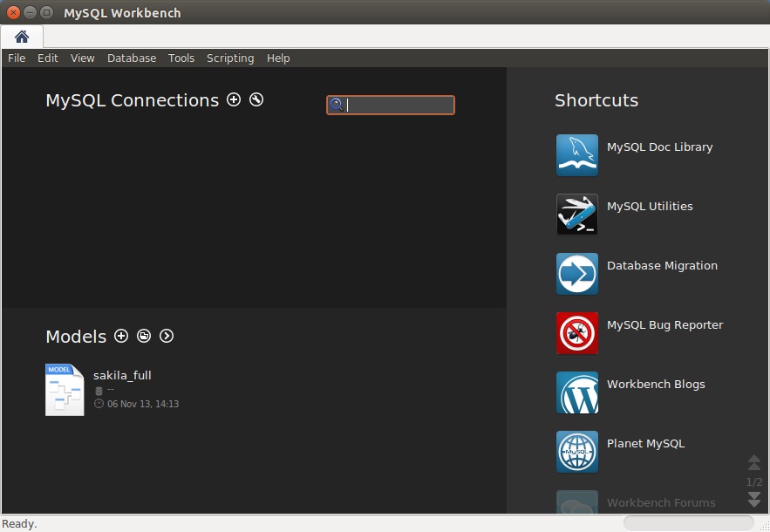Screen dimensions: 770x532
Task: Open the sakila_full model thumbnail
Action: click(65, 390)
